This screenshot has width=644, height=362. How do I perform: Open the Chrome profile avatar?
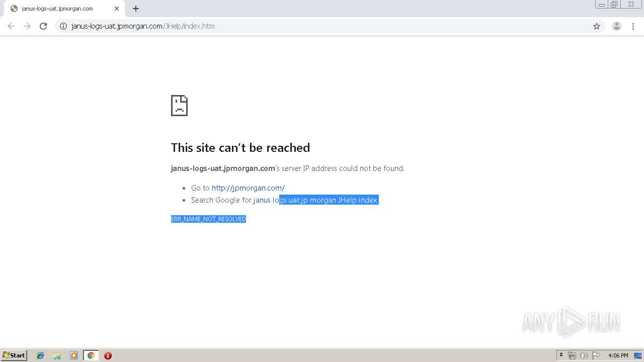(x=617, y=26)
